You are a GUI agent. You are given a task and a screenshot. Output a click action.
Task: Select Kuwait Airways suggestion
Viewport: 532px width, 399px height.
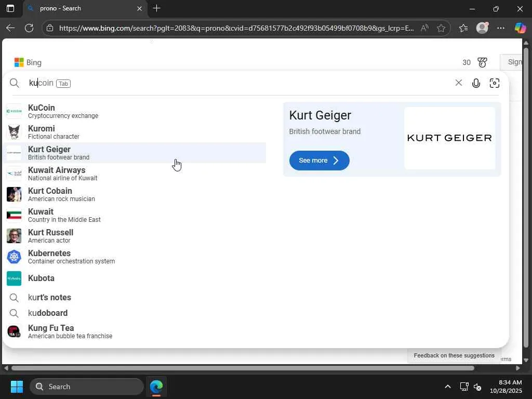(135, 174)
